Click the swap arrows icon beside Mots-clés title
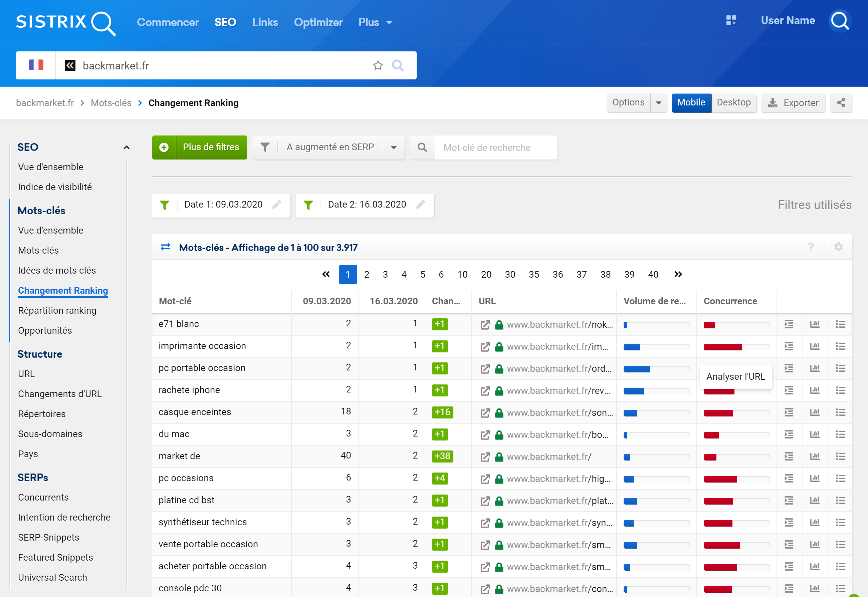The height and width of the screenshot is (597, 868). [165, 247]
